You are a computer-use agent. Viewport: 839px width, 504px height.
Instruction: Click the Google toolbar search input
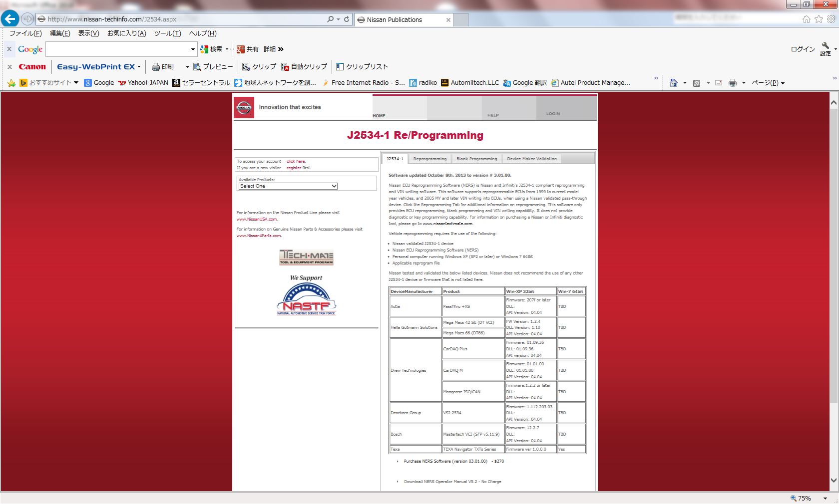click(x=118, y=49)
